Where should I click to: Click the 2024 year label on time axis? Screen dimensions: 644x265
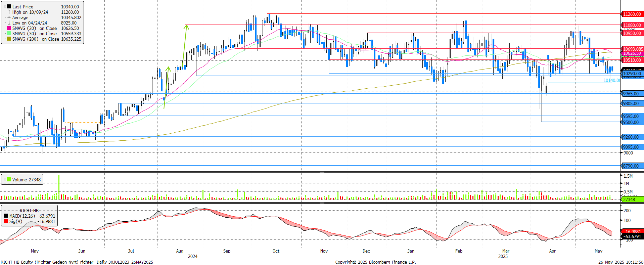click(193, 256)
